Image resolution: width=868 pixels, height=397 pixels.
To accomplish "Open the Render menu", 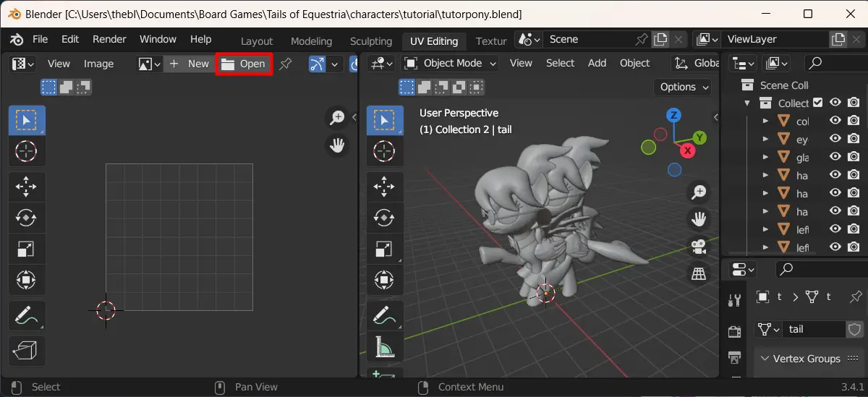I will (109, 39).
